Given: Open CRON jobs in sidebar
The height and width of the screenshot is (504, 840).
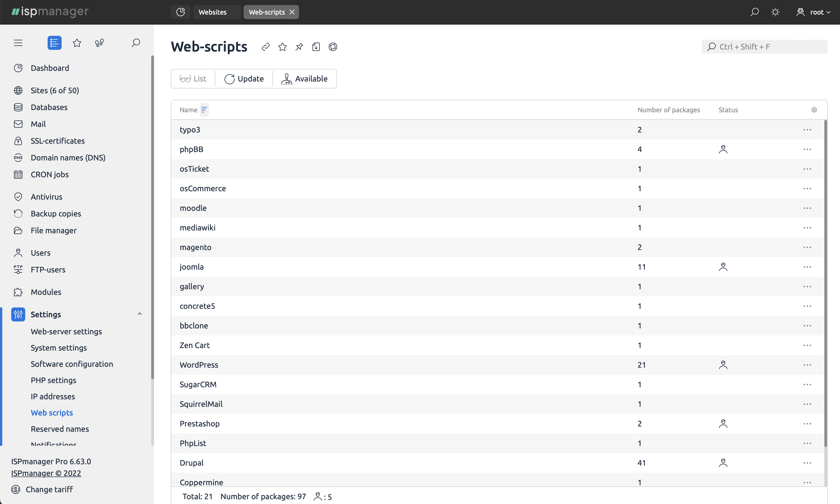Looking at the screenshot, I should coord(50,174).
